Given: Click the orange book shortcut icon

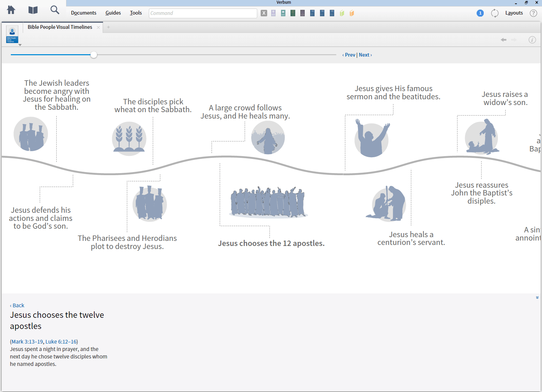Looking at the screenshot, I should pyautogui.click(x=352, y=13).
